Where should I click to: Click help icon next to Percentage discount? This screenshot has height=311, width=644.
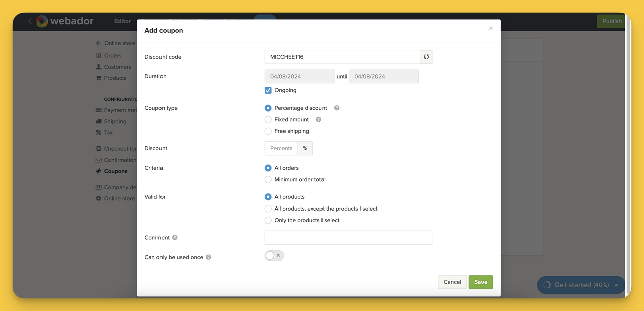coord(337,108)
